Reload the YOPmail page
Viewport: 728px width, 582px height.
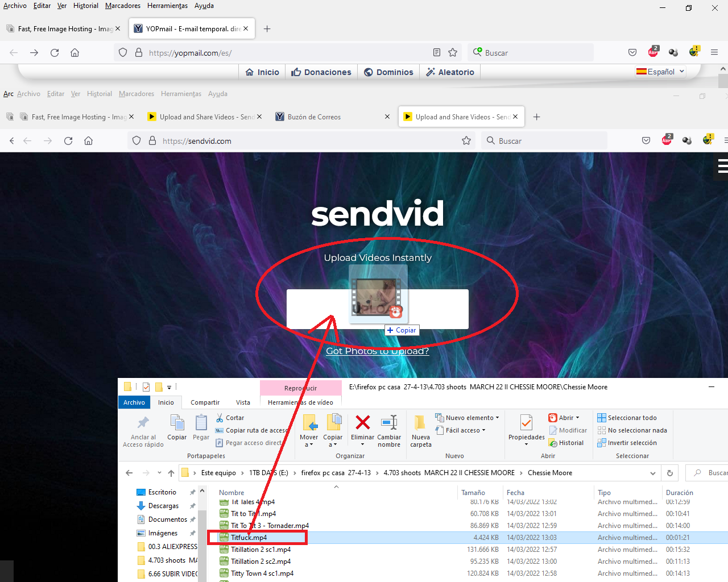(55, 52)
